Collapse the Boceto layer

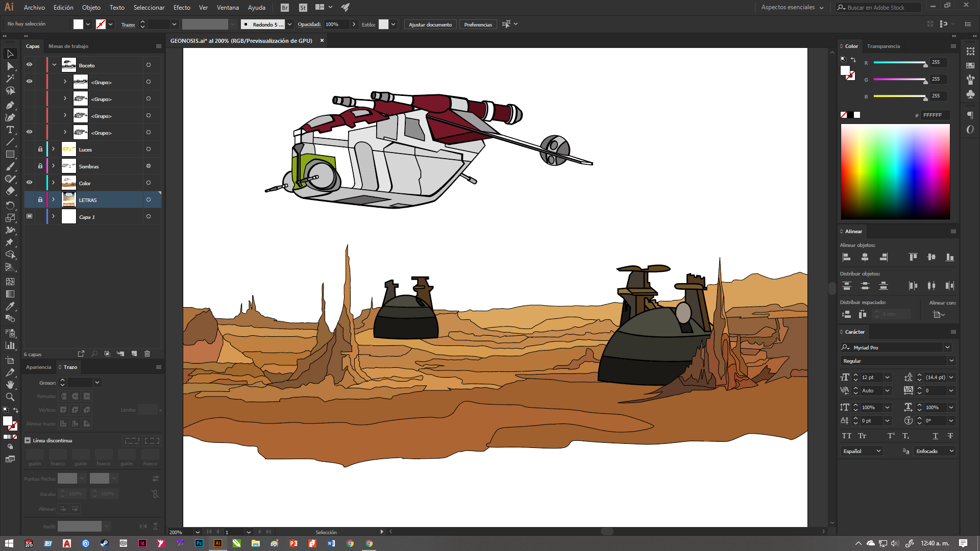pos(54,65)
